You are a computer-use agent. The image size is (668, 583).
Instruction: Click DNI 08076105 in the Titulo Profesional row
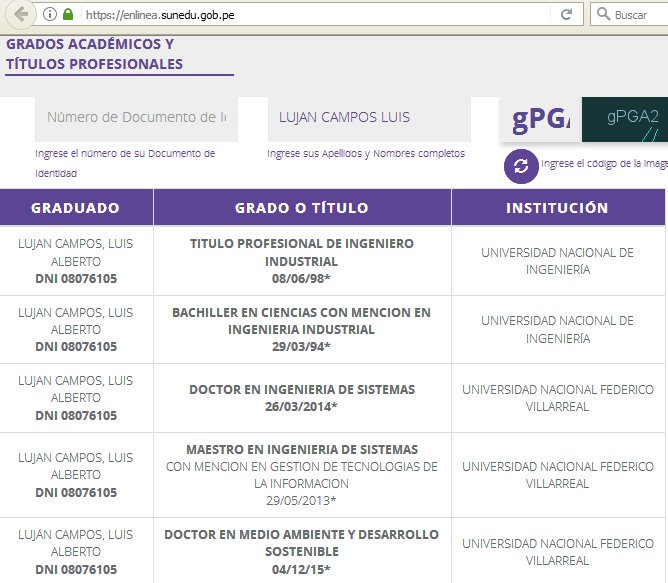76,279
